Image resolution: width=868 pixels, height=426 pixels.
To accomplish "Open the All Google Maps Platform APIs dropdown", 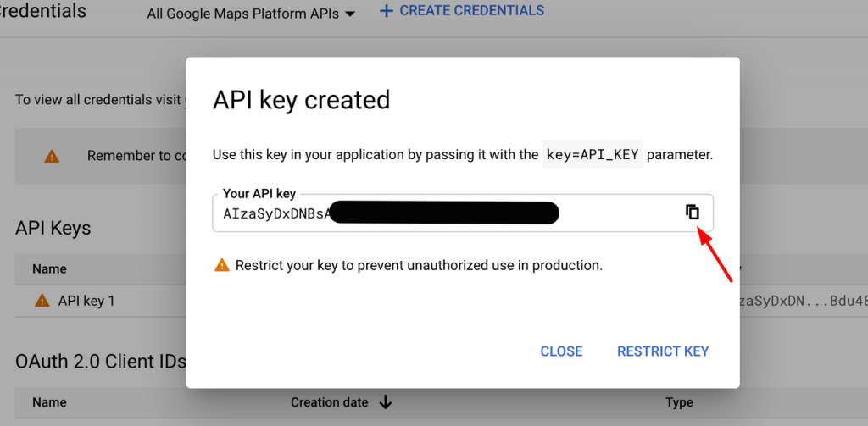I will [251, 14].
